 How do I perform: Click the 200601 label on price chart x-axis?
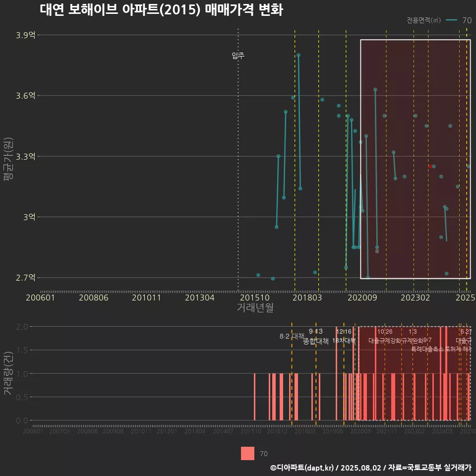[40, 297]
